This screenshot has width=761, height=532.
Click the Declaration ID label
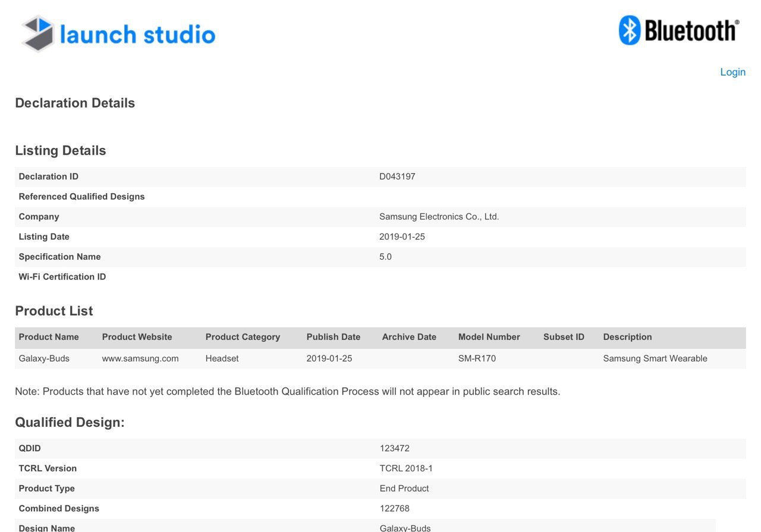tap(48, 177)
